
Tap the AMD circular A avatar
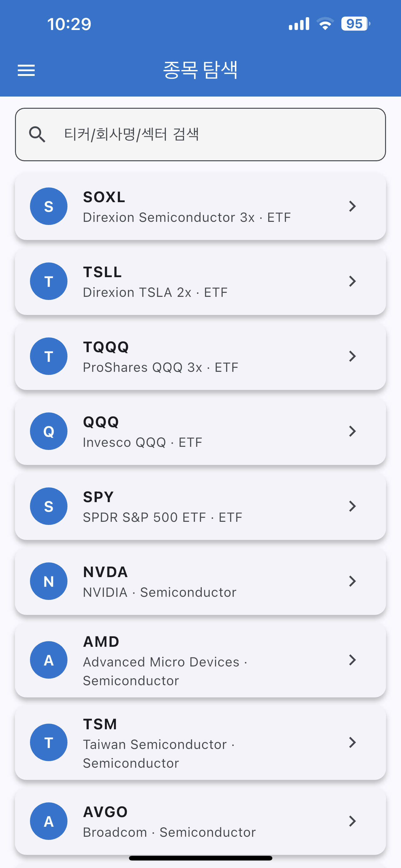click(x=49, y=660)
